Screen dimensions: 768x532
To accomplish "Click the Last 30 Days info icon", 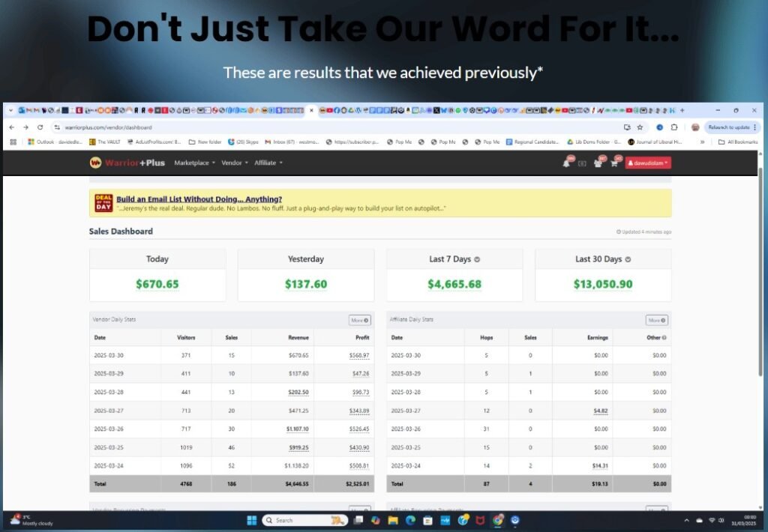I will click(x=628, y=259).
